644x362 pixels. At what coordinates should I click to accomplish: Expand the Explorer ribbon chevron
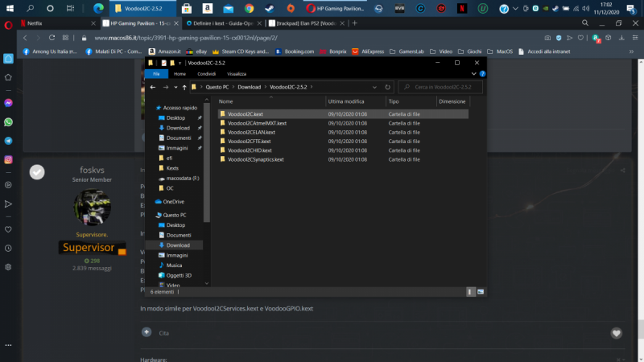coord(473,74)
